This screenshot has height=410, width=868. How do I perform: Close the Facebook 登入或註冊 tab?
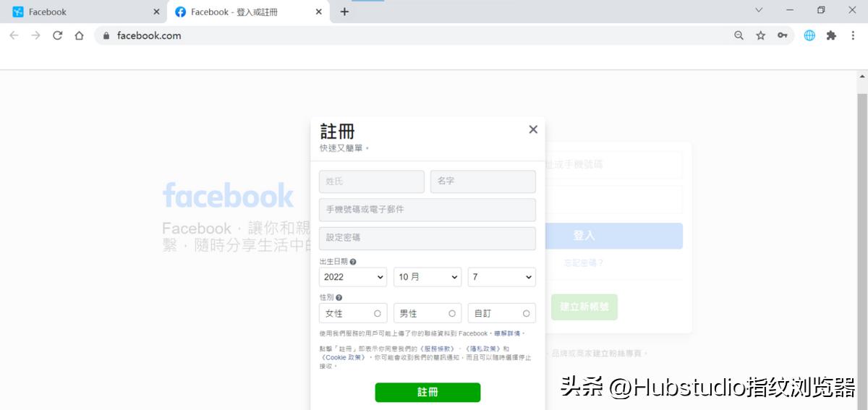(319, 12)
